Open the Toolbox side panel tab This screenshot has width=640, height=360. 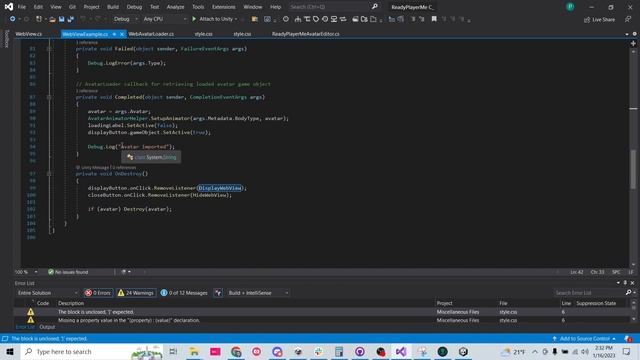pyautogui.click(x=6, y=39)
